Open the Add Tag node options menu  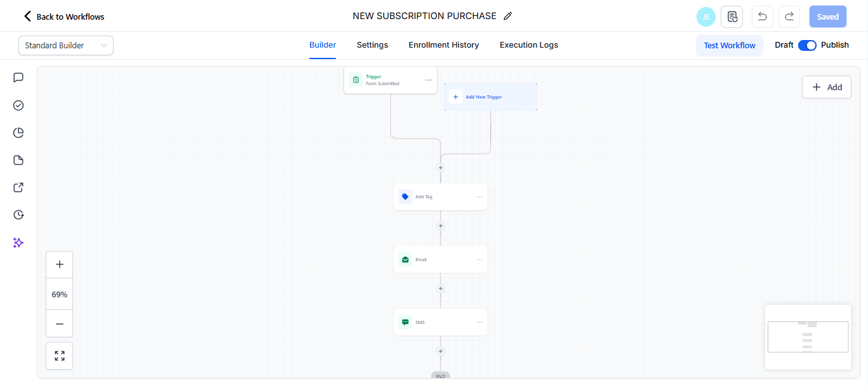[480, 197]
